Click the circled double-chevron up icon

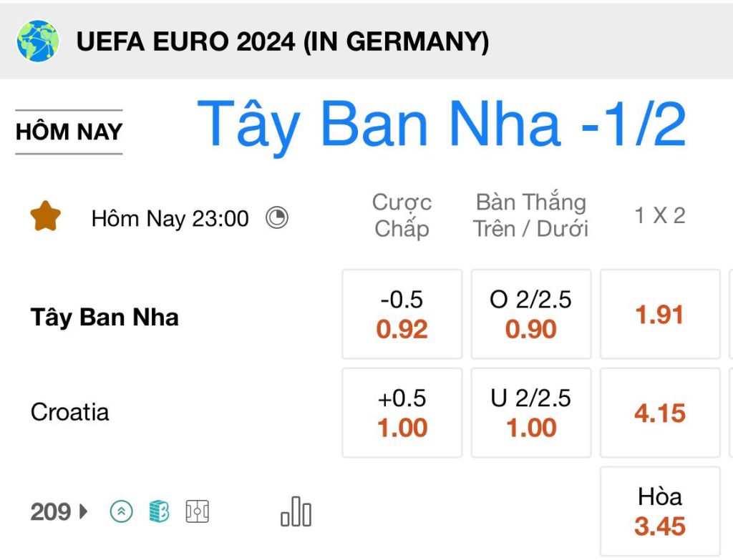[x=122, y=511]
